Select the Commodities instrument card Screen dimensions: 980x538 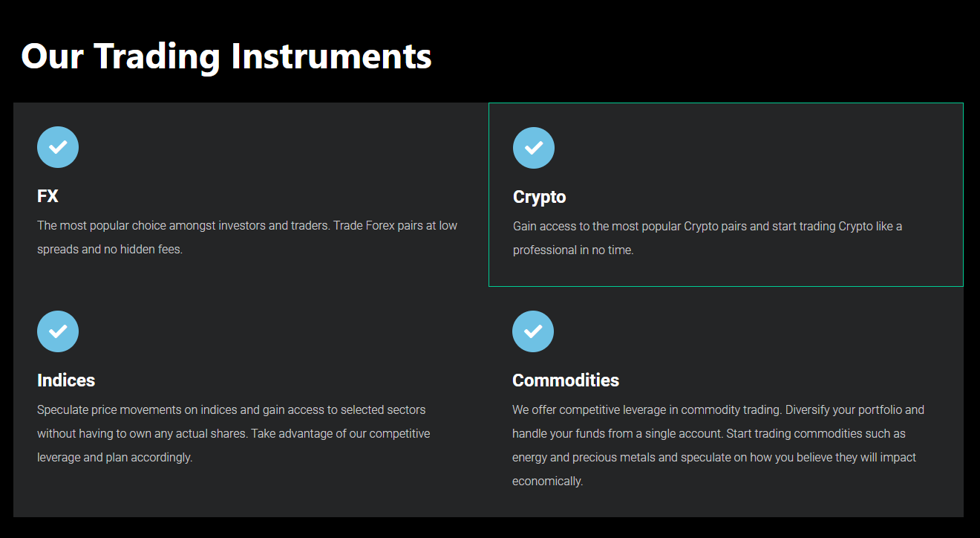point(726,402)
